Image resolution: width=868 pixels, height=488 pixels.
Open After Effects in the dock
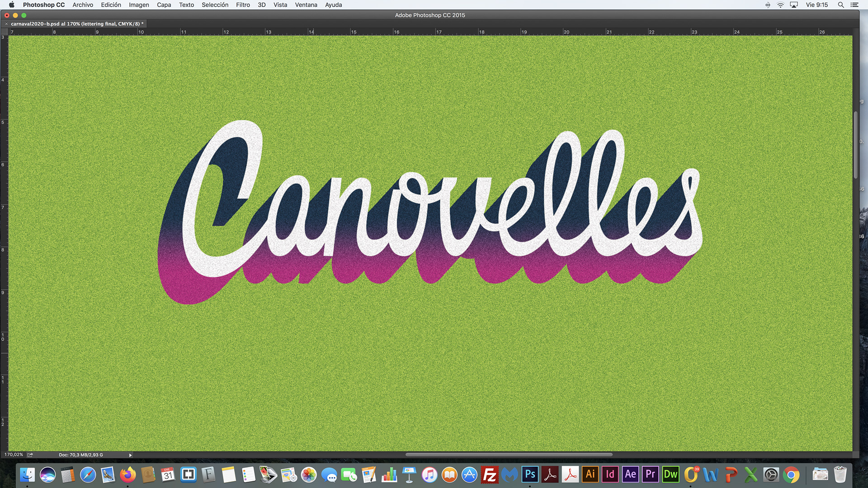(630, 474)
